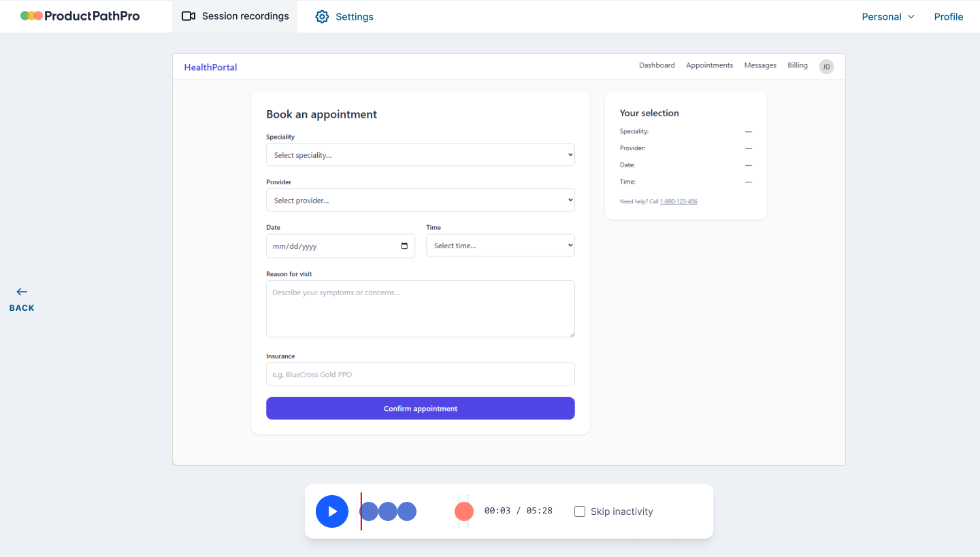Go to Appointments in HealthPortal nav
The image size is (980, 557).
point(709,65)
